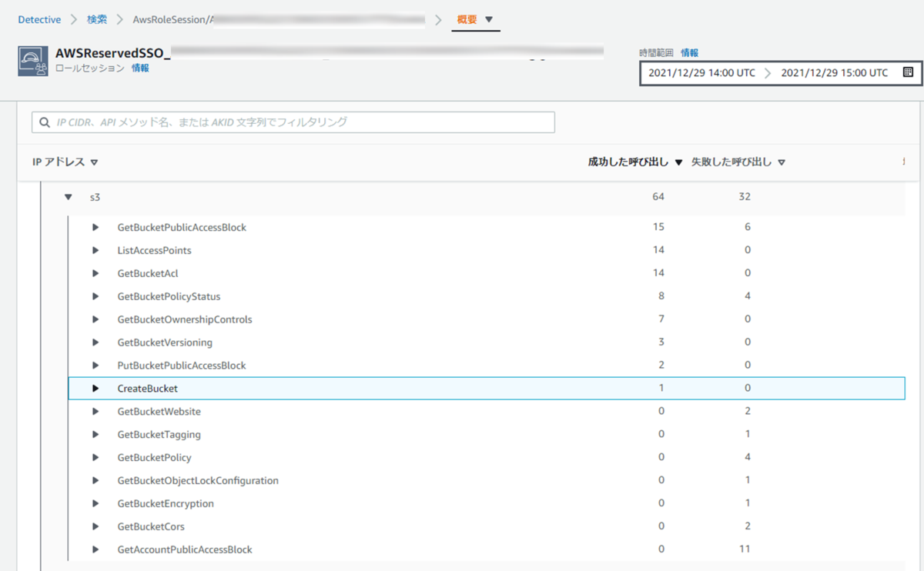Click the GetBucketPolicyStatus method name

[x=169, y=296]
